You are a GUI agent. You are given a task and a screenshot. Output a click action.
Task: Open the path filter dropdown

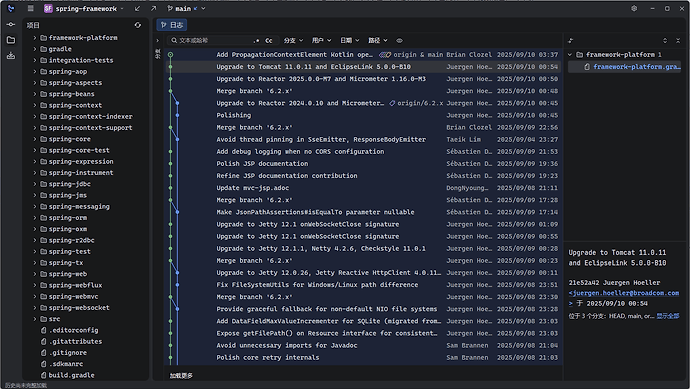[378, 40]
